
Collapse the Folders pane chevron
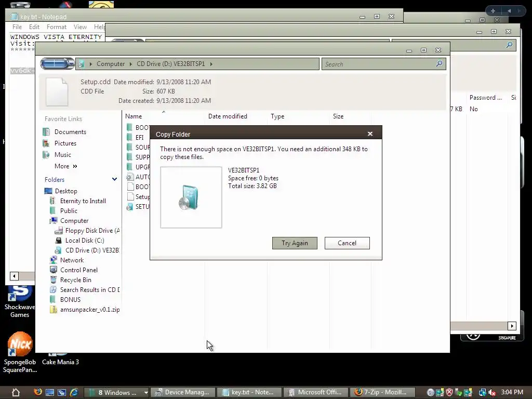click(x=115, y=179)
